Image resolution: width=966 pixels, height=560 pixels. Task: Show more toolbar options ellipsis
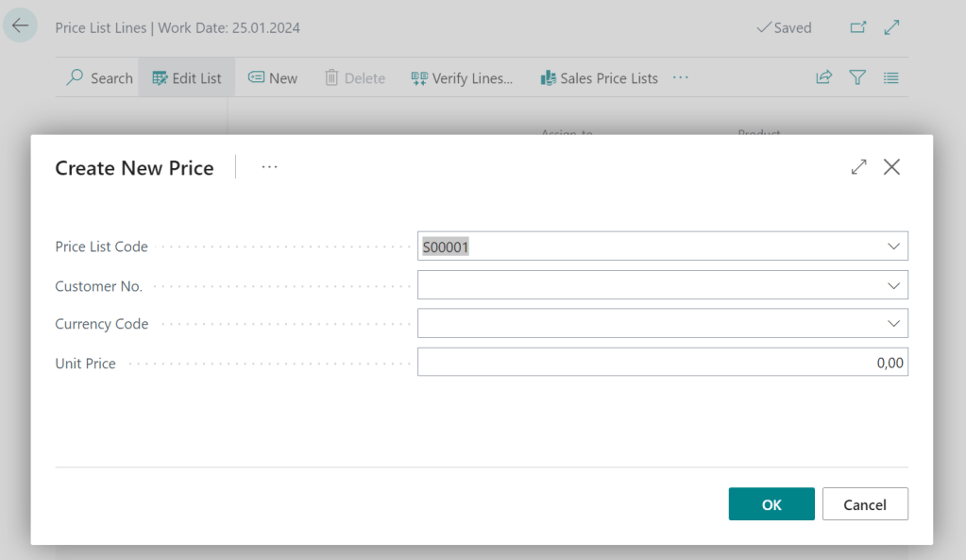tap(681, 78)
